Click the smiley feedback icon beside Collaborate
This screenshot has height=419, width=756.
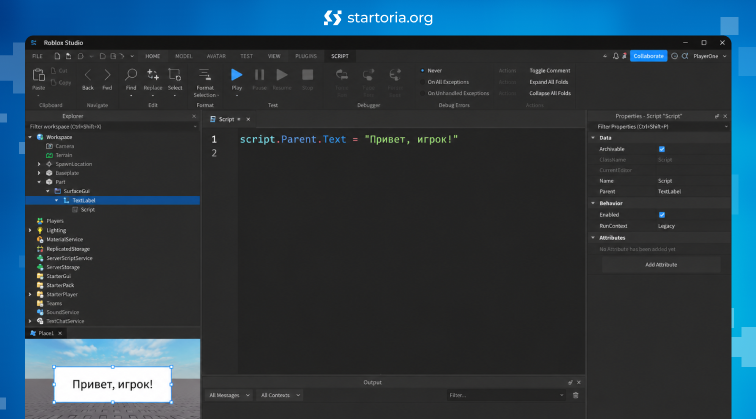pyautogui.click(x=675, y=56)
